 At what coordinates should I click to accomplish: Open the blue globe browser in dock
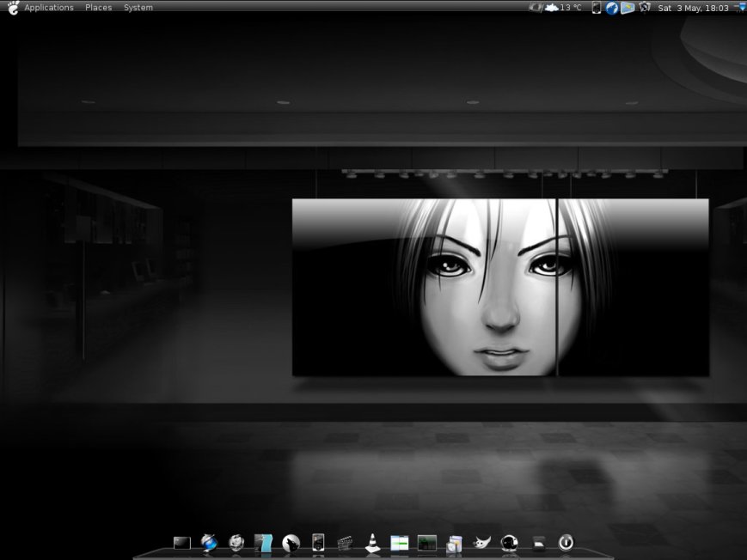click(209, 543)
